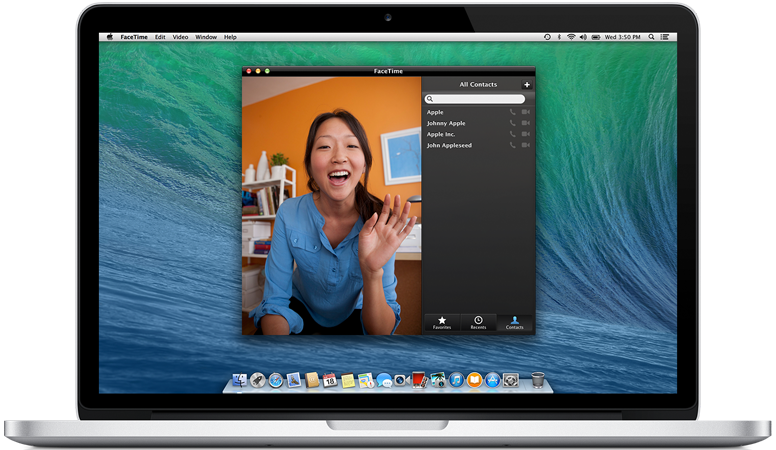This screenshot has width=776, height=450.
Task: Open Calendar from the Dock
Action: click(330, 380)
